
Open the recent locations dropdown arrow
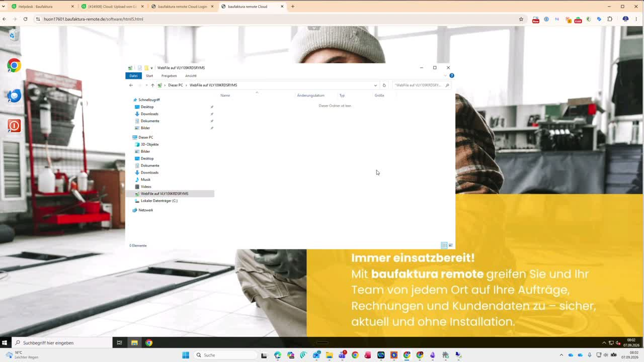pos(146,85)
